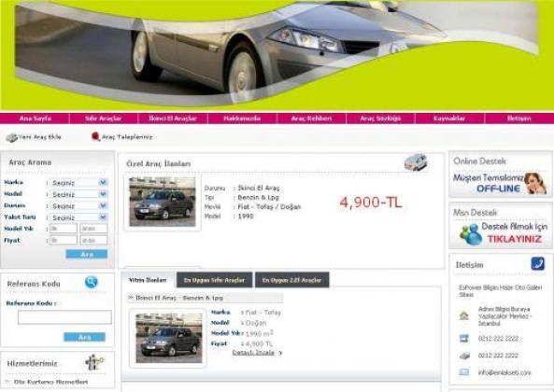Click the blue phone icon next to İletişim
Image resolution: width=554 pixels, height=392 pixels.
(538, 263)
